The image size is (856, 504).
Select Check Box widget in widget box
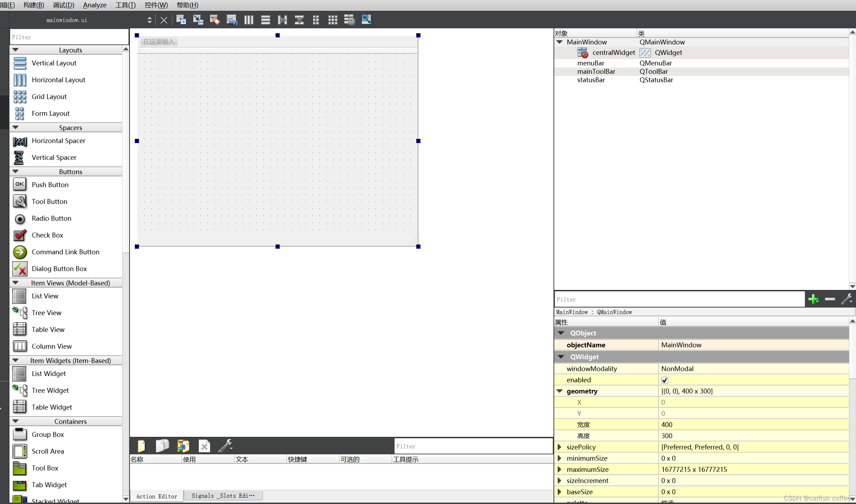47,235
